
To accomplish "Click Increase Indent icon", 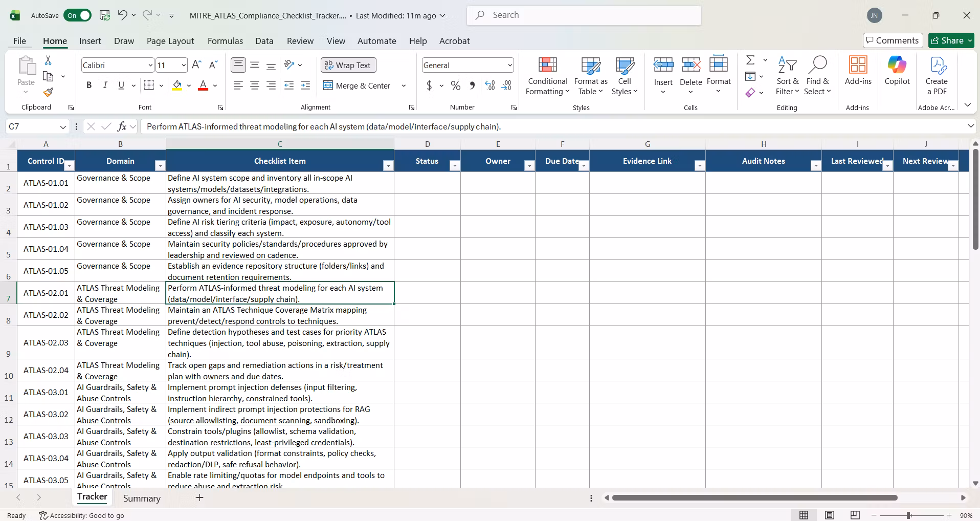I will [305, 85].
